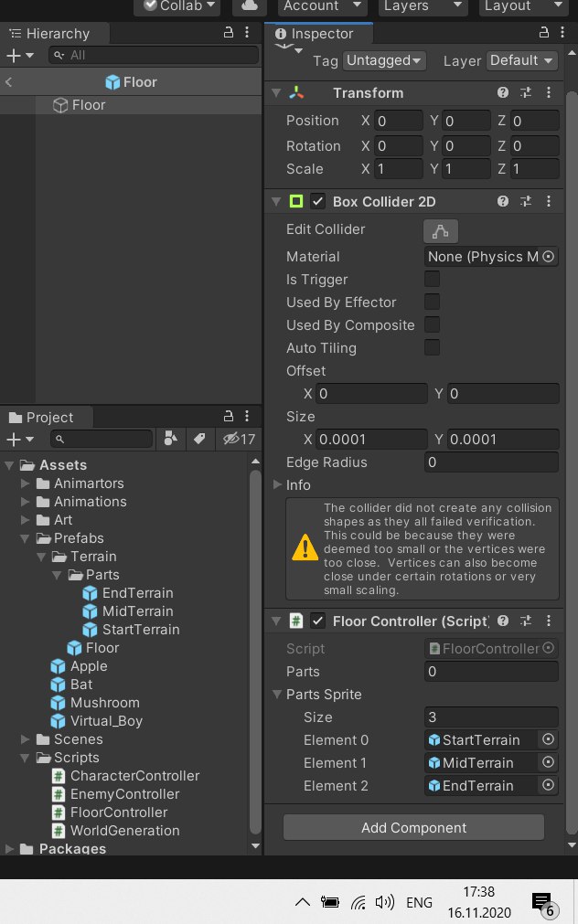
Task: Click the Edit Collider icon button
Action: (440, 231)
